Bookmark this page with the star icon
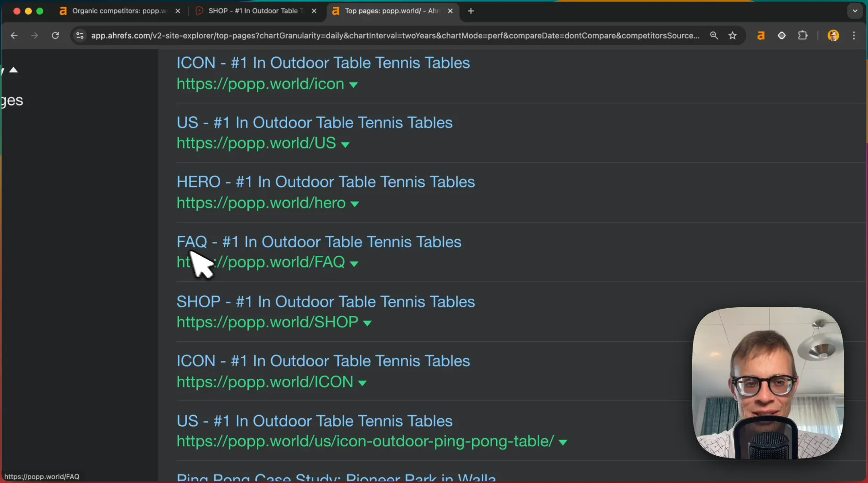Image resolution: width=868 pixels, height=483 pixels. (x=732, y=35)
